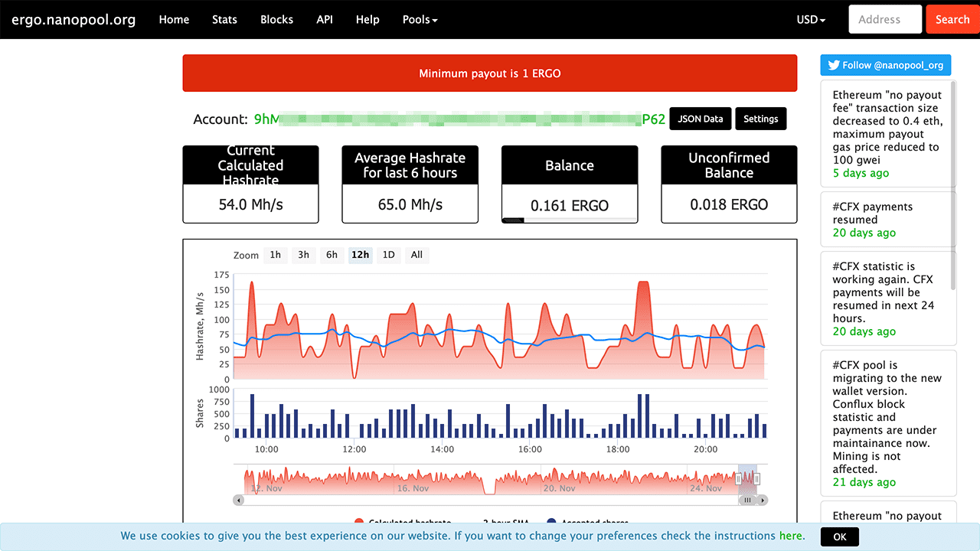The image size is (980, 551).
Task: Select the 1h zoom range
Action: [x=275, y=255]
